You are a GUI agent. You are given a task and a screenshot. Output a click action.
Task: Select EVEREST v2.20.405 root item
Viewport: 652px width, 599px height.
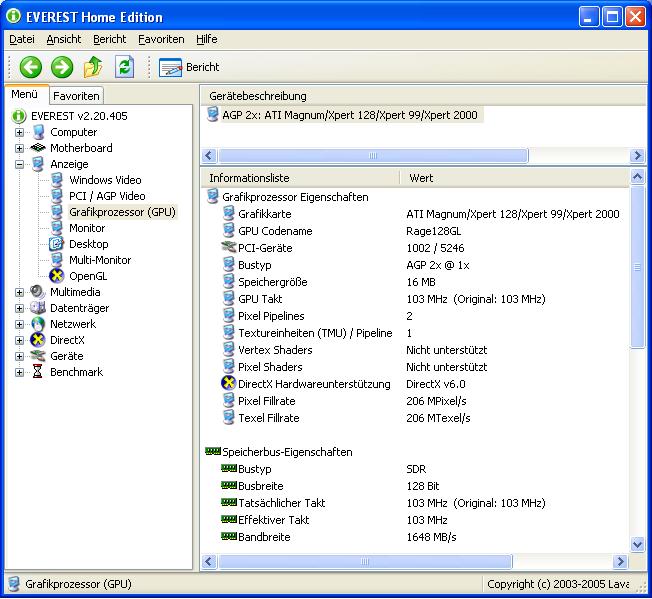point(79,116)
